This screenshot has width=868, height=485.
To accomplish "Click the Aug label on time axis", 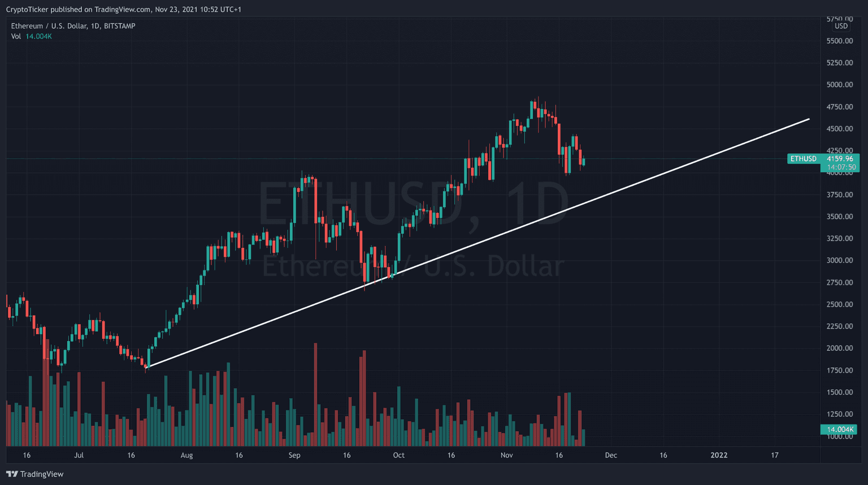I will [186, 455].
